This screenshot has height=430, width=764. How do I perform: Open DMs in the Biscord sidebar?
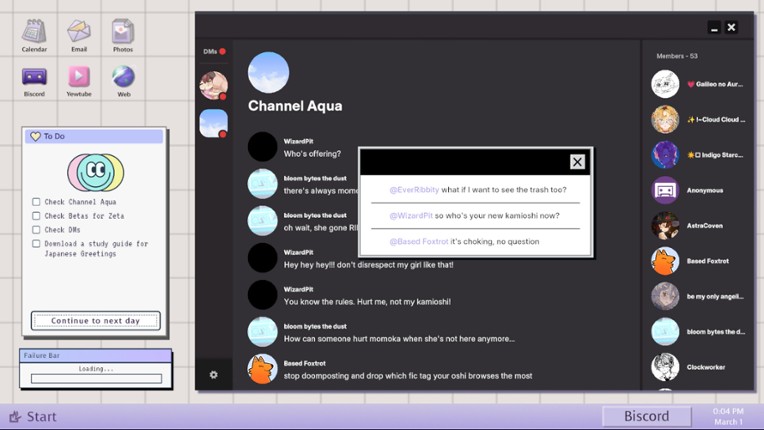214,51
